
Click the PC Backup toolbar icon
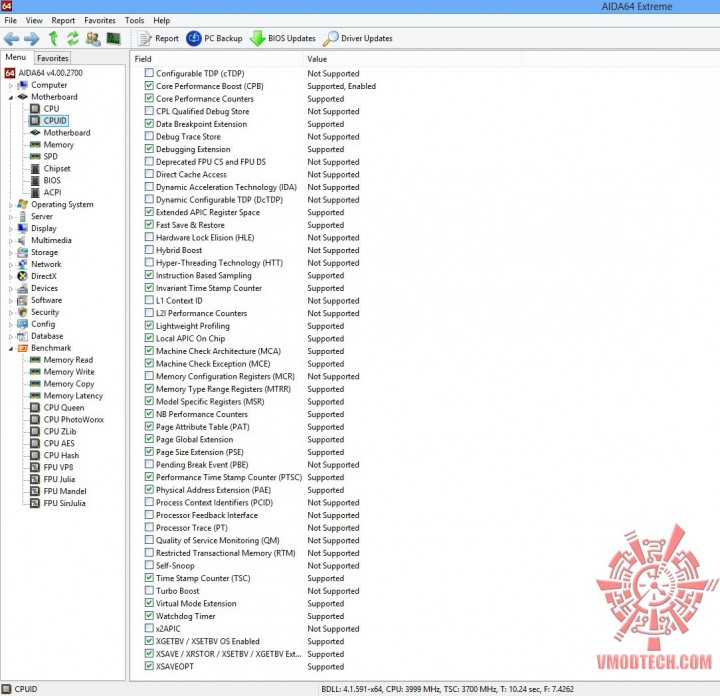(x=194, y=39)
